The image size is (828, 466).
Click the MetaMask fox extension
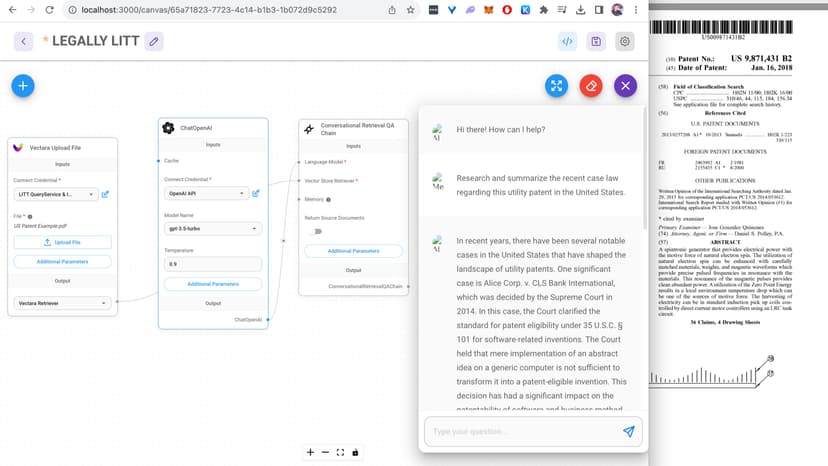click(x=488, y=10)
